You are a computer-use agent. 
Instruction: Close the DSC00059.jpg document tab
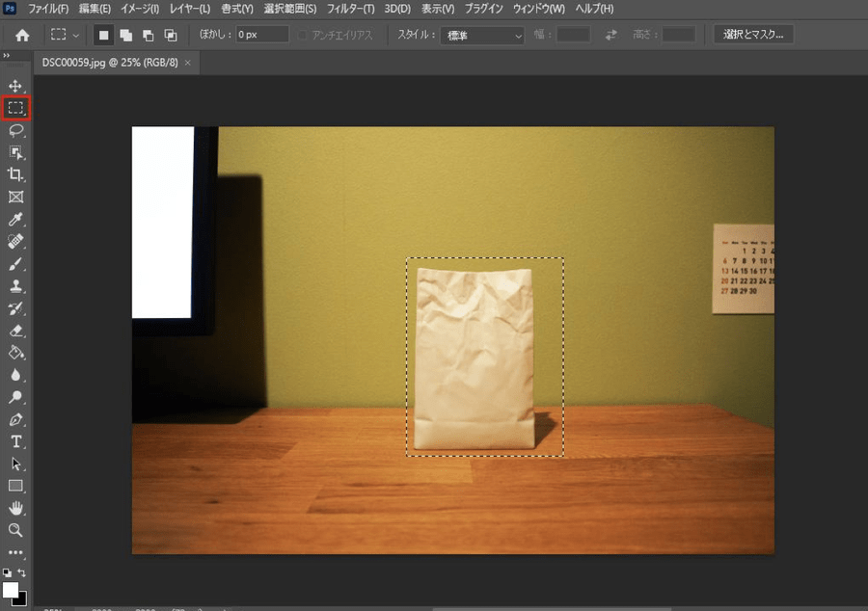(188, 63)
